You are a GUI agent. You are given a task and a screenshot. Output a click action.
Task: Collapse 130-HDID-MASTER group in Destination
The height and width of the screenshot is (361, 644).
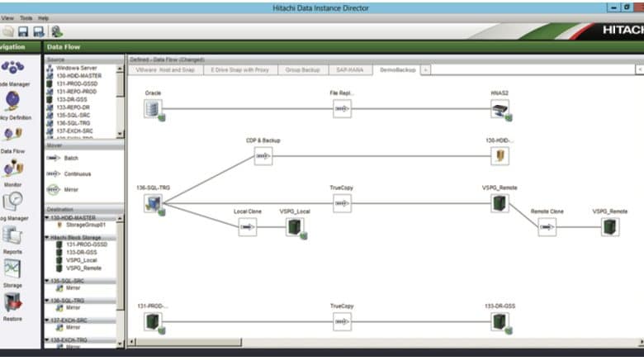pos(47,217)
